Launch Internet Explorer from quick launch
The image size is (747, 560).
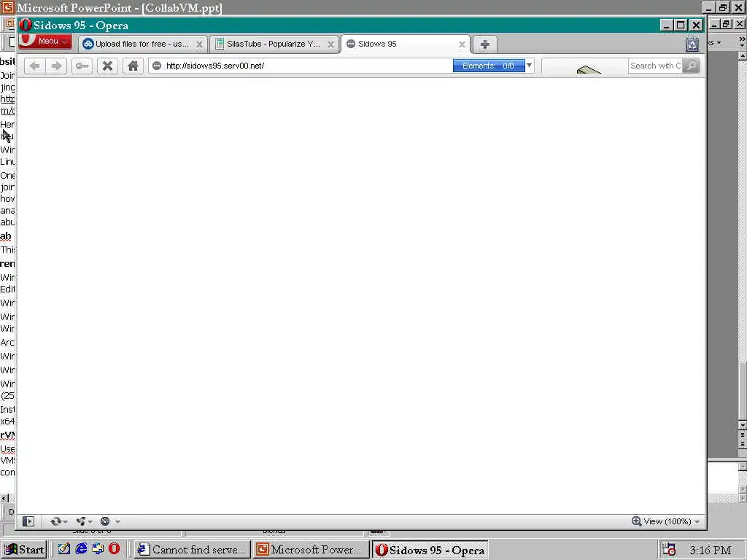81,549
